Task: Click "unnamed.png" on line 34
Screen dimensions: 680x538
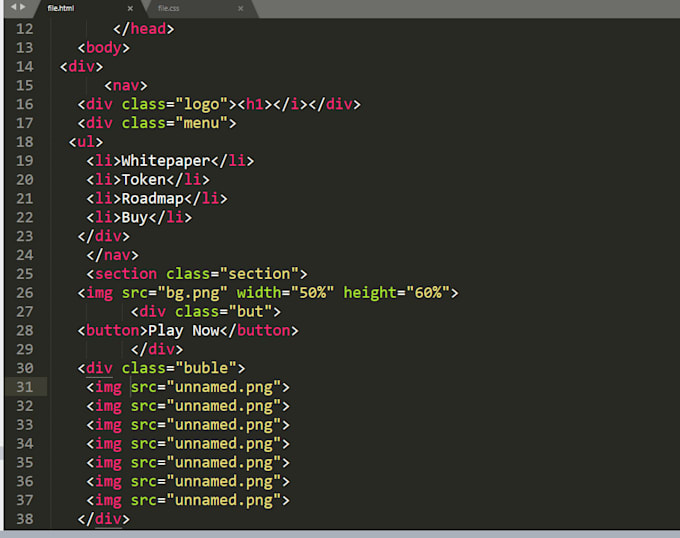Action: [x=224, y=444]
